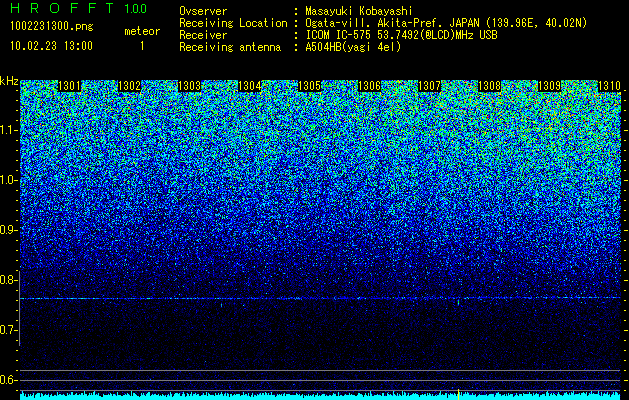
Task: Click the gray detection-range bar left of the axis
Action: [20, 309]
